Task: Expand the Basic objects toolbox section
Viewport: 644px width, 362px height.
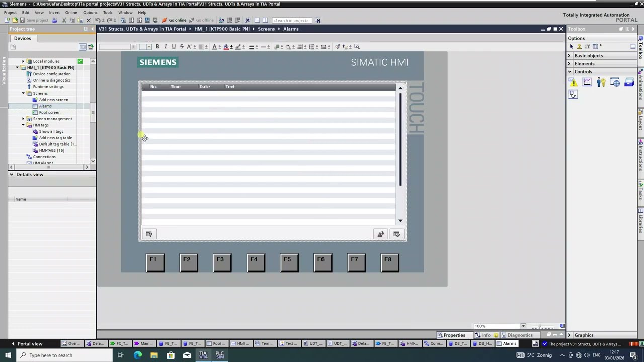Action: coord(569,56)
